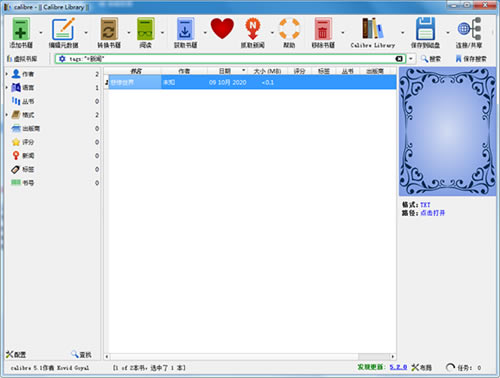This screenshot has height=378, width=500.
Task: Select the book row dated 09 10月 2020
Action: click(x=250, y=82)
